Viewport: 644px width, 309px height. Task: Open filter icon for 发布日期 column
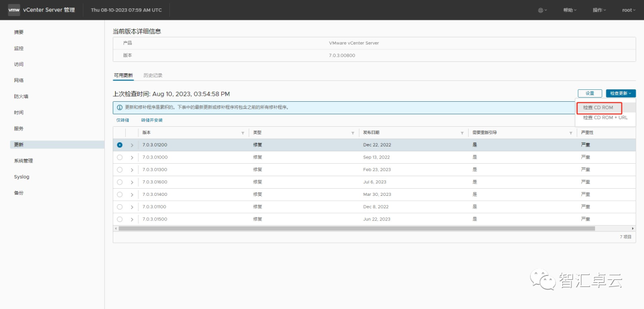pos(463,133)
